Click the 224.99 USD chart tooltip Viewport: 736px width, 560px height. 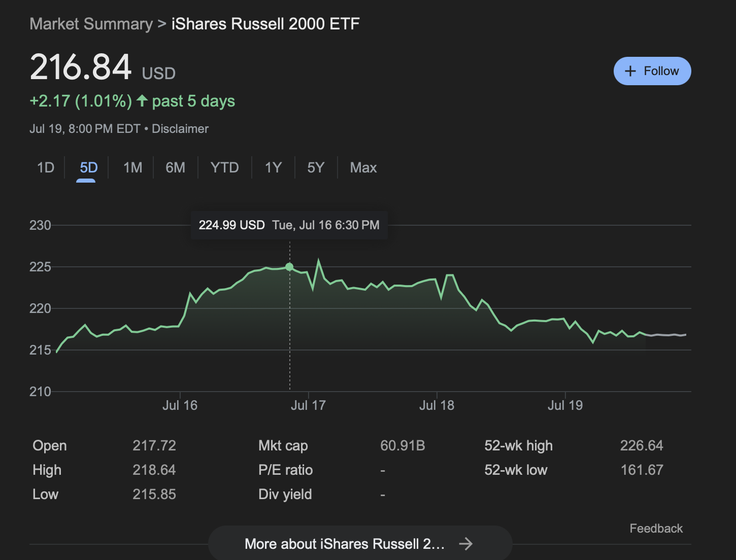289,225
